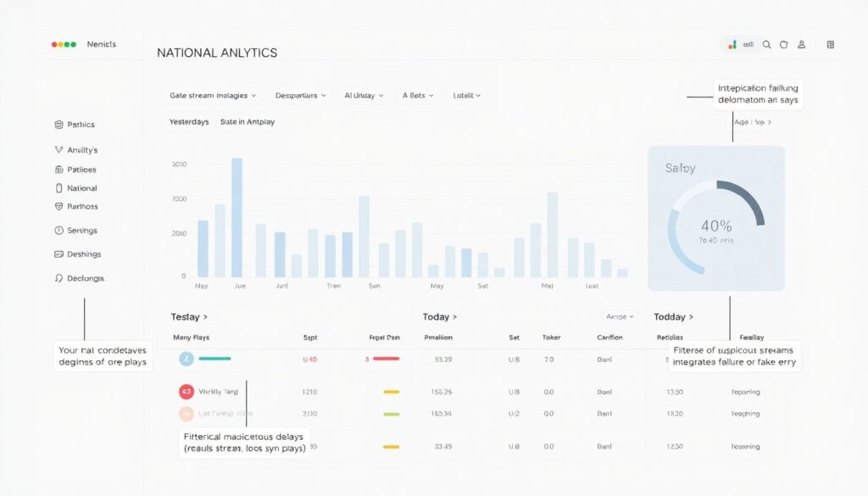
Task: Click the blue circular avatar in first table row
Action: [186, 359]
